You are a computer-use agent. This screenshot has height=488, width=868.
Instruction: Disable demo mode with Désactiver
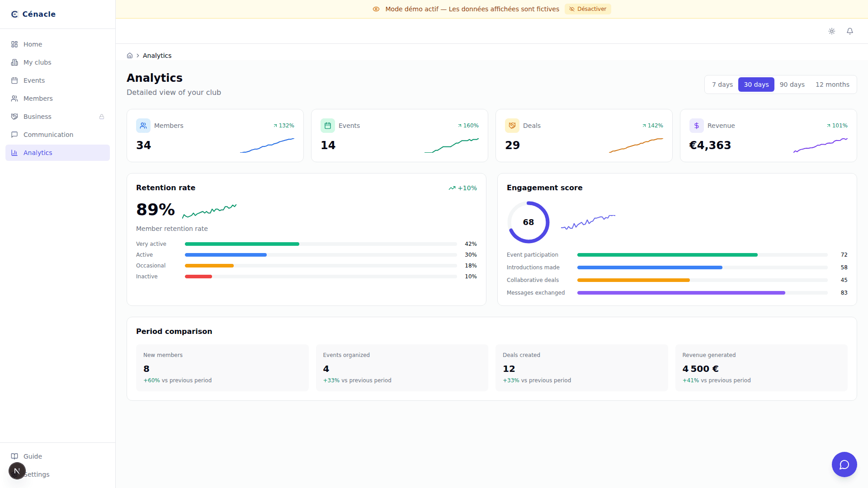click(588, 9)
